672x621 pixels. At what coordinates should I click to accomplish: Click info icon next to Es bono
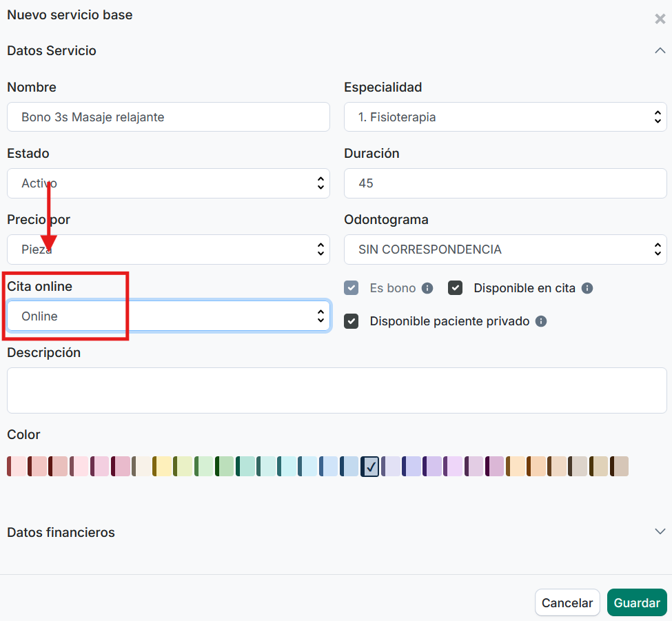(427, 288)
